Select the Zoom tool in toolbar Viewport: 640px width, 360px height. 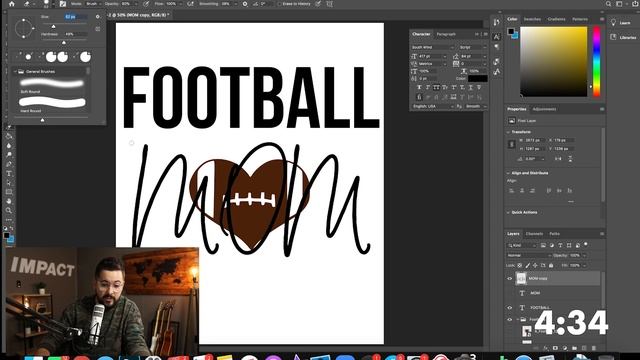coord(9,210)
